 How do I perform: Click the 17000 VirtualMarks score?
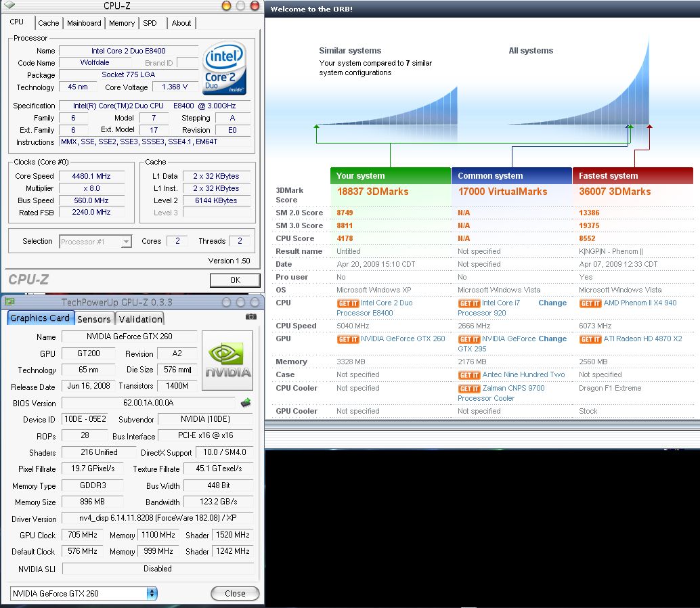click(x=502, y=192)
